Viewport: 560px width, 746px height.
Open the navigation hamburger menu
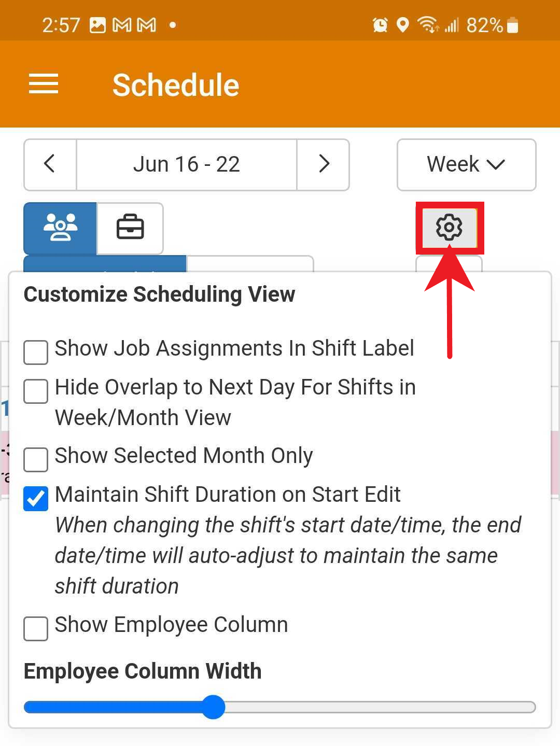[x=44, y=84]
